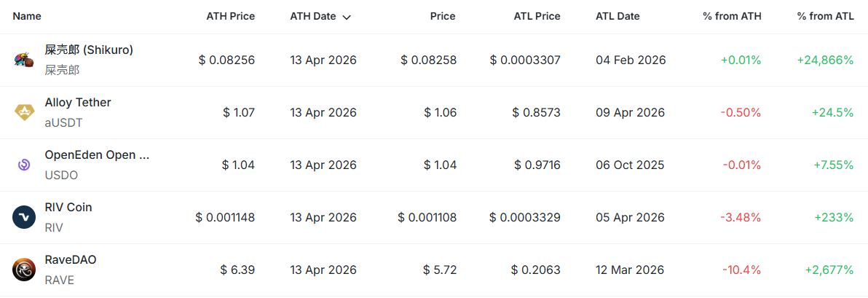Sort table by Name column header
This screenshot has height=298, width=868.
click(27, 16)
